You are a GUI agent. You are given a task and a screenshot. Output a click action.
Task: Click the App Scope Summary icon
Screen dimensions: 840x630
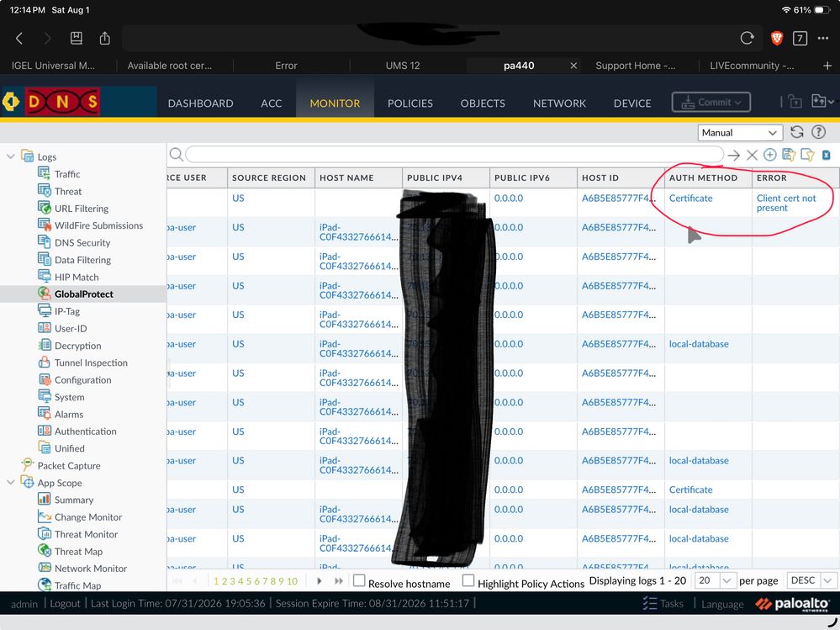[45, 500]
